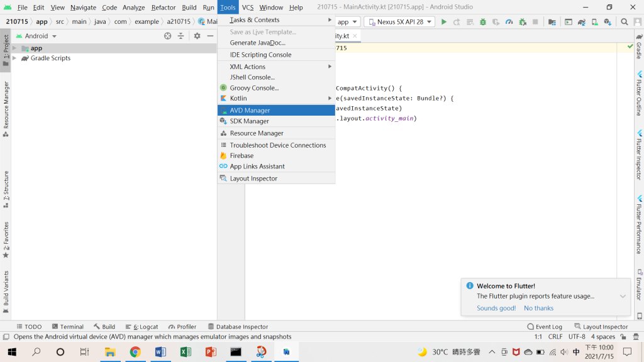The width and height of the screenshot is (644, 362).
Task: Open the app run configuration dropdown
Action: point(347,22)
